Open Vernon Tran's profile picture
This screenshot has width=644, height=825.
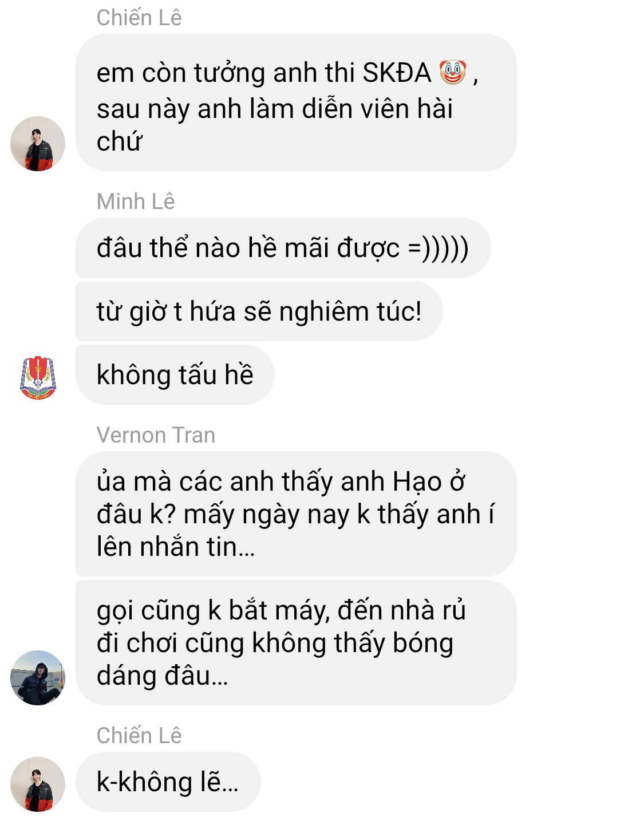point(38,678)
